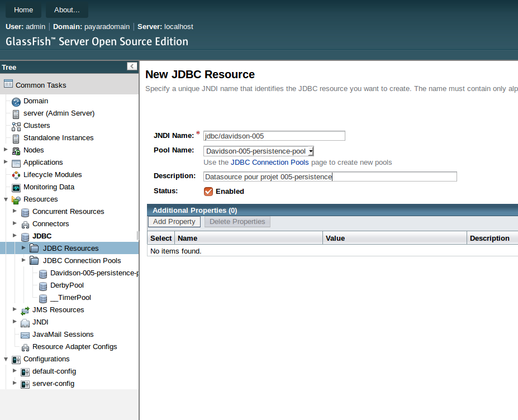Viewport: 518px width, 420px height.
Task: Click the JMS Resources icon
Action: point(25,311)
